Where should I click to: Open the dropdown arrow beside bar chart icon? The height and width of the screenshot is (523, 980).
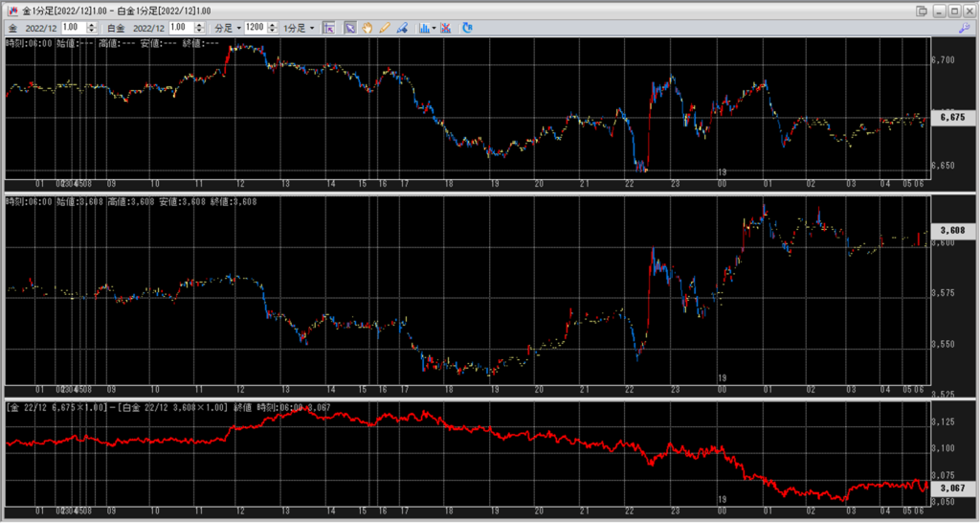(x=434, y=28)
